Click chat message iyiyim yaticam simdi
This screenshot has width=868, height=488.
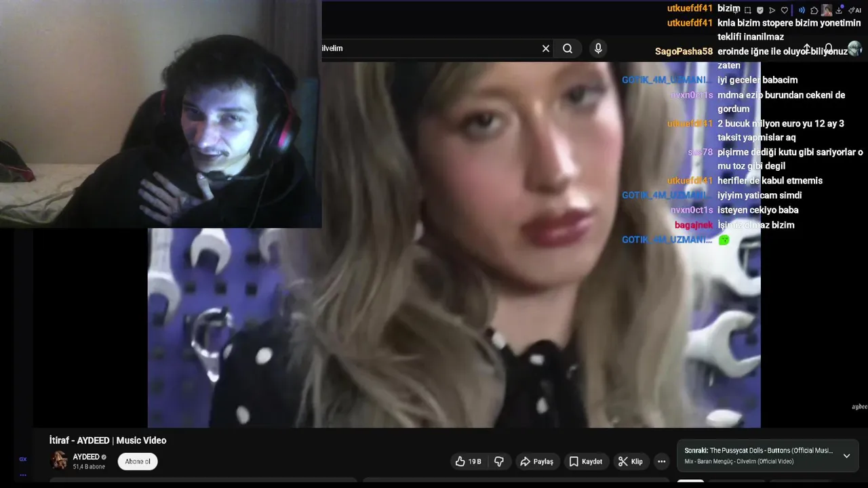759,195
